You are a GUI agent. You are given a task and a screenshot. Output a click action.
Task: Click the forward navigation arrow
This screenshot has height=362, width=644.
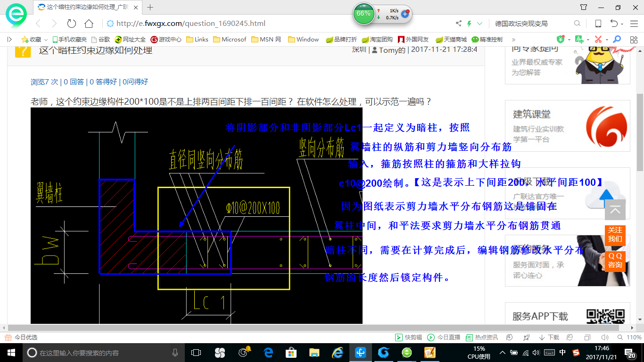(54, 24)
